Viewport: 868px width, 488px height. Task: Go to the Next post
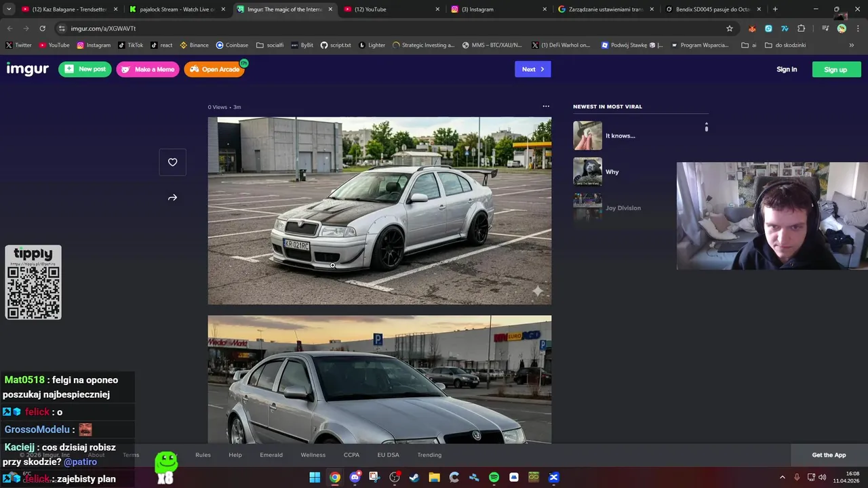(x=532, y=69)
